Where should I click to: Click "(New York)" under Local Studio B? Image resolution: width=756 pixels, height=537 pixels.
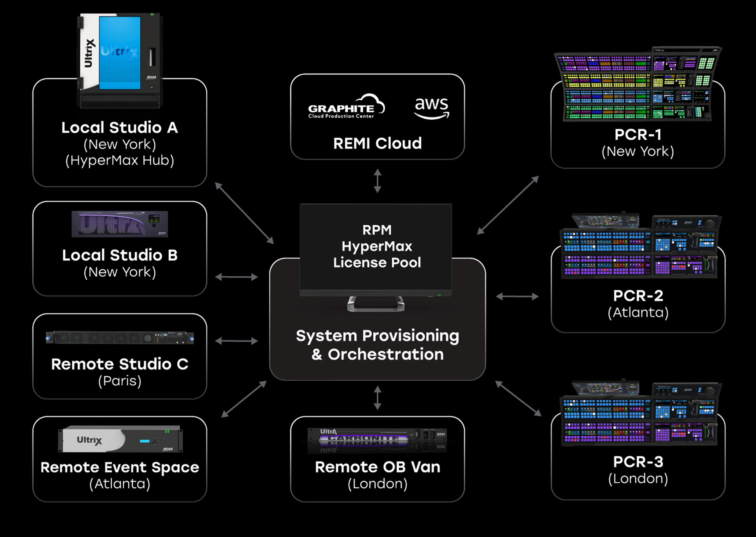(x=120, y=272)
